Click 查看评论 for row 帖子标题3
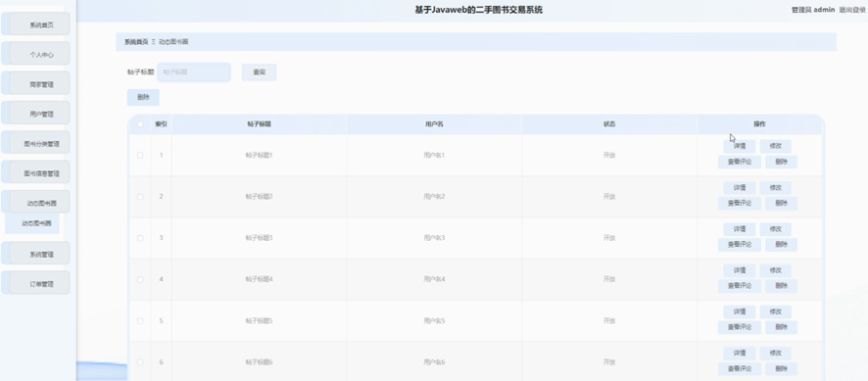 point(739,245)
